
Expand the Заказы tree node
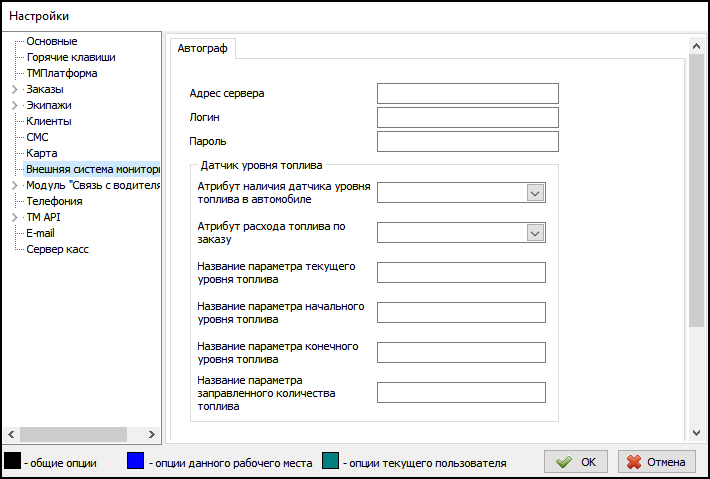point(14,90)
